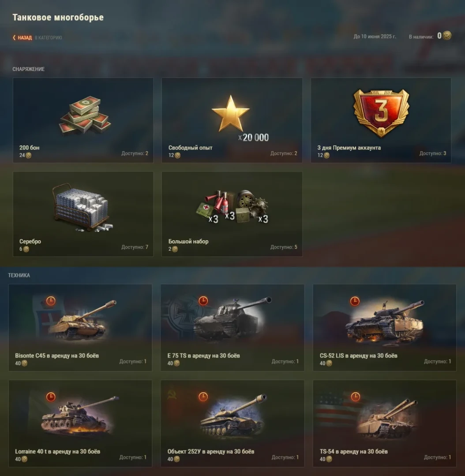Open Lorraine 40 t rental offer
The height and width of the screenshot is (476, 465).
(x=80, y=424)
